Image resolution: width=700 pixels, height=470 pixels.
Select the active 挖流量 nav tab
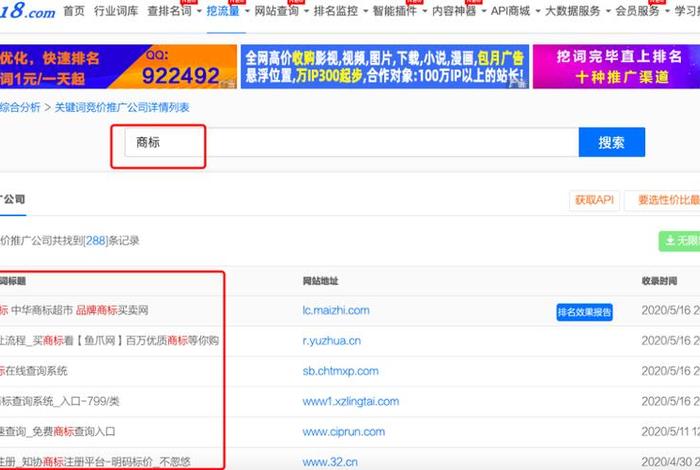tap(223, 11)
